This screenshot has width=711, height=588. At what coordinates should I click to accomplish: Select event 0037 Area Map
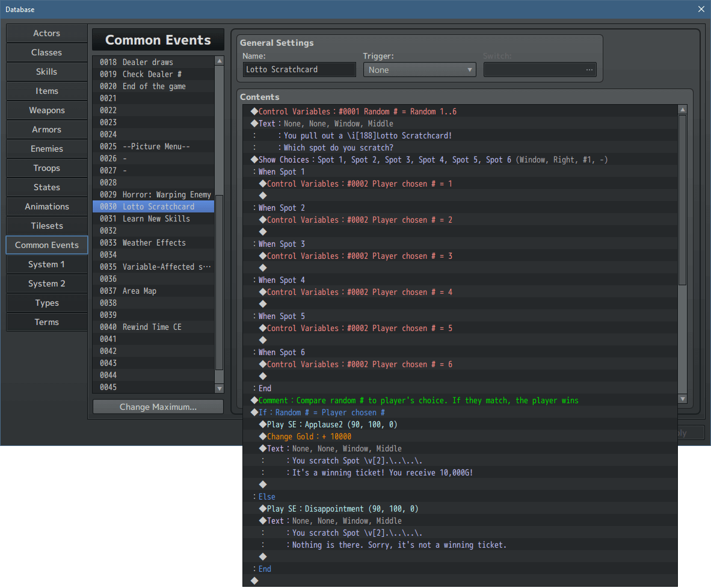[153, 291]
